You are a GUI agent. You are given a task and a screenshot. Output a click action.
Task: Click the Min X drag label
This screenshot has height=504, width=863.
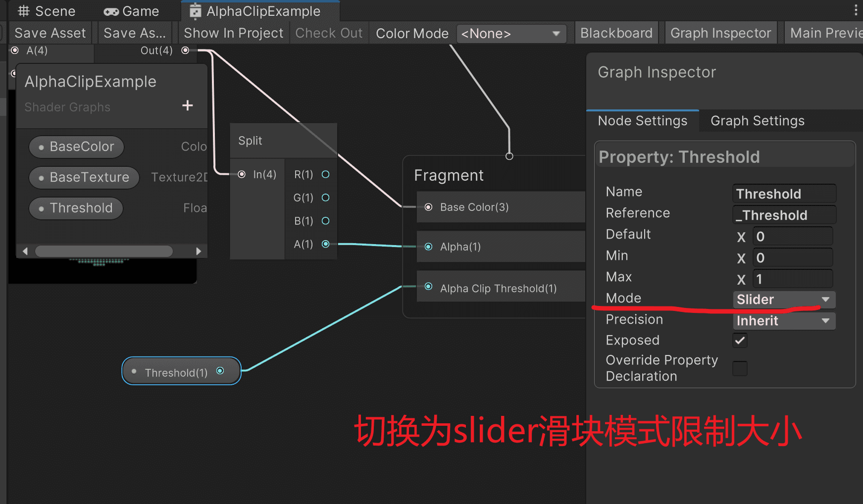741,258
